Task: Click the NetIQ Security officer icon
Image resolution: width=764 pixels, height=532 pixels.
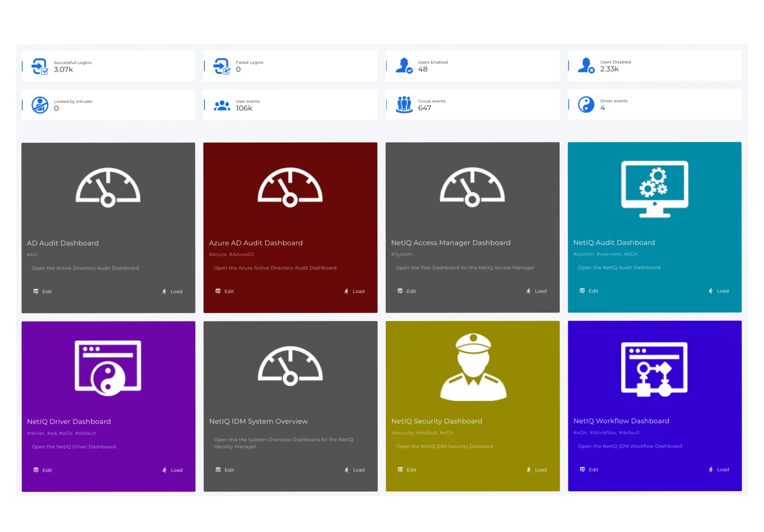Action: (x=473, y=367)
